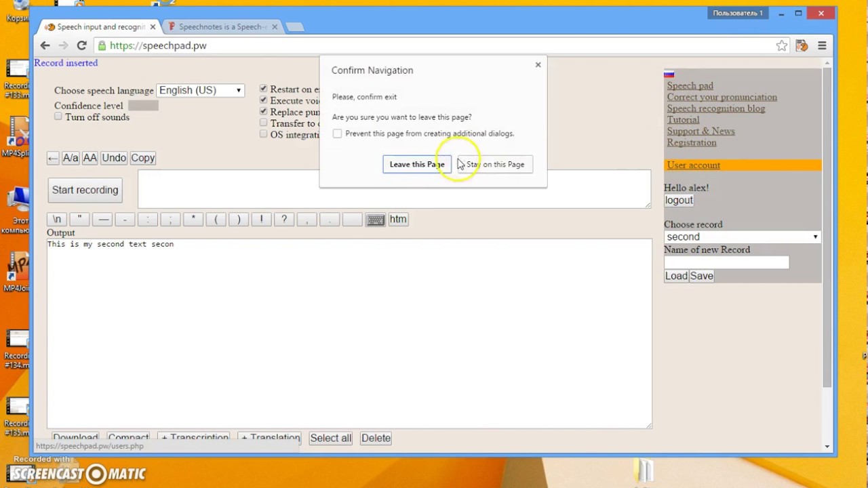Image resolution: width=868 pixels, height=488 pixels.
Task: Tick Prevent this page from creating dialogs
Action: [x=337, y=134]
